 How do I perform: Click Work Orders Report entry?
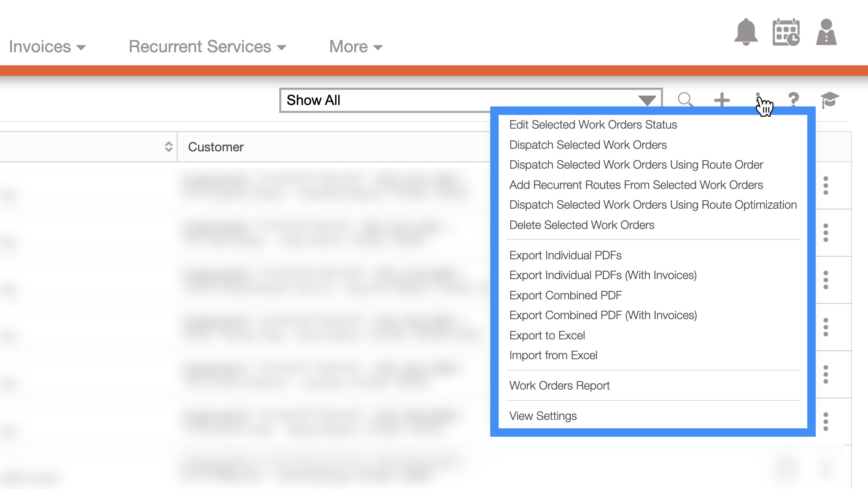pyautogui.click(x=559, y=386)
